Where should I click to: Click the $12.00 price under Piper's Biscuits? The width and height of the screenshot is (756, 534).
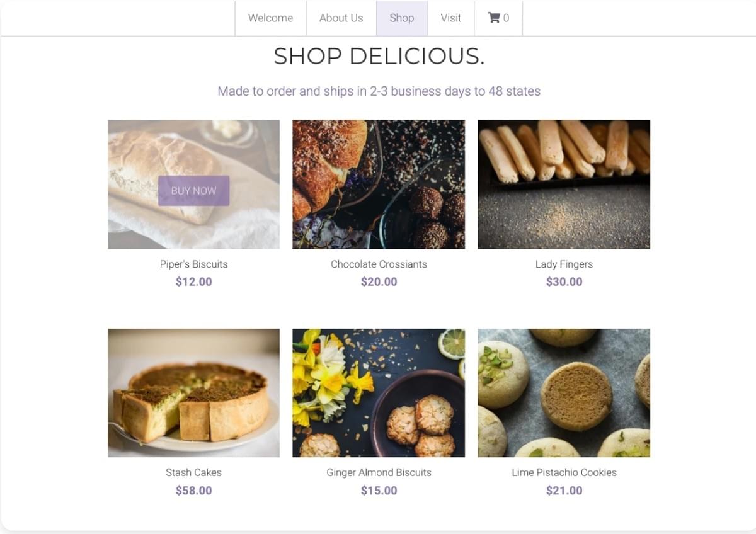193,281
